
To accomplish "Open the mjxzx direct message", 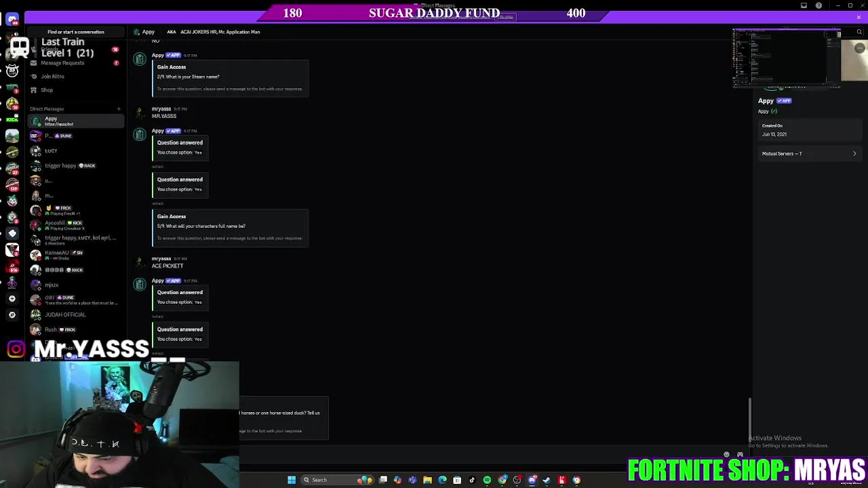I will coord(75,285).
